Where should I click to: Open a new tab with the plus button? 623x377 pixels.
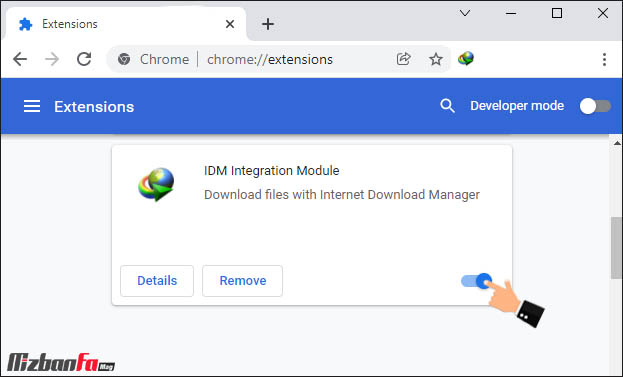point(268,24)
